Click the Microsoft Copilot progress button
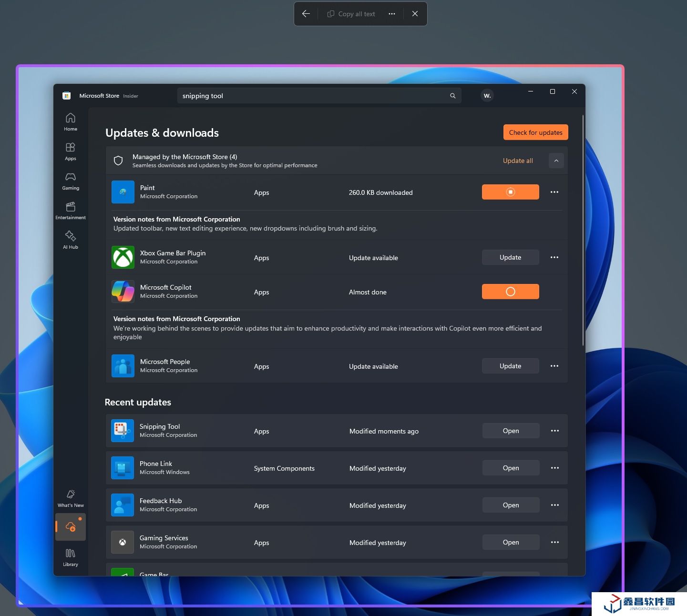The image size is (687, 616). 510,292
